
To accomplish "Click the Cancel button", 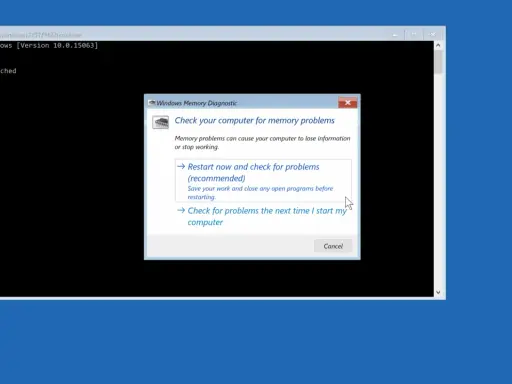I will point(333,246).
